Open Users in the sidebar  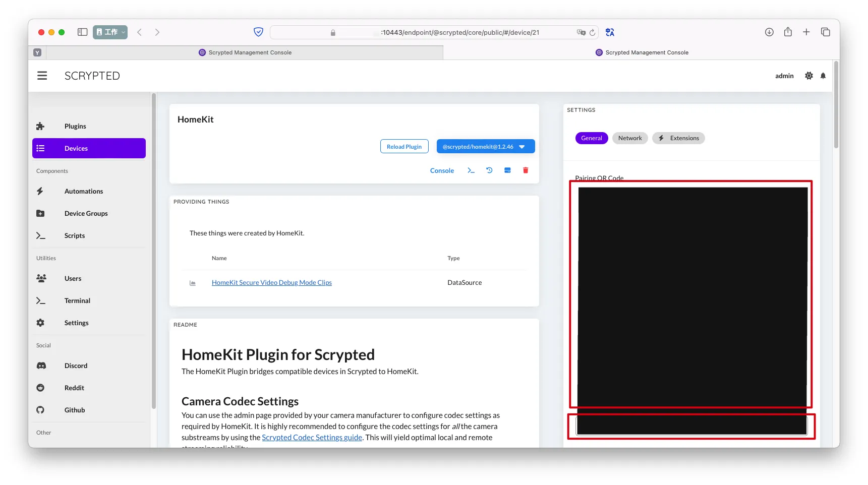tap(89, 278)
